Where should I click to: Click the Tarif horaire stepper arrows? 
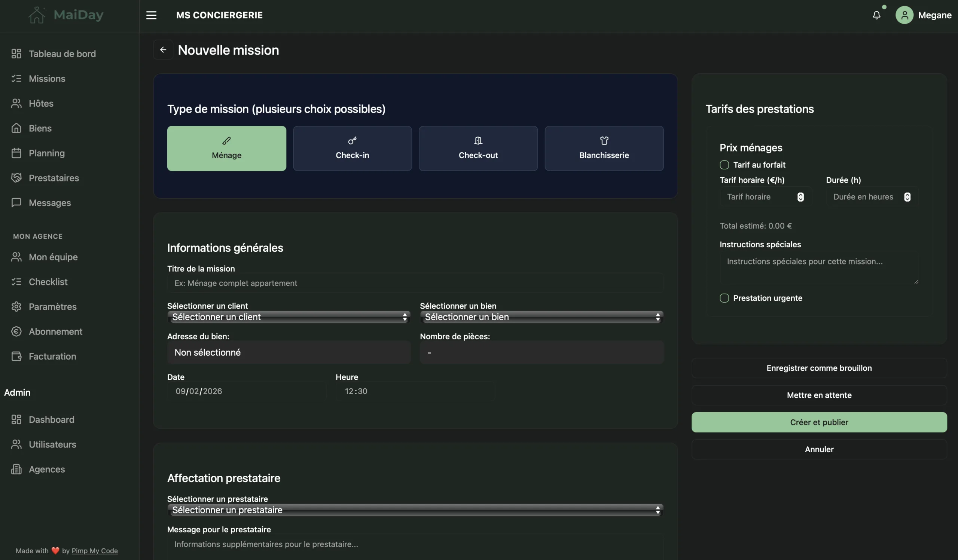click(x=800, y=197)
